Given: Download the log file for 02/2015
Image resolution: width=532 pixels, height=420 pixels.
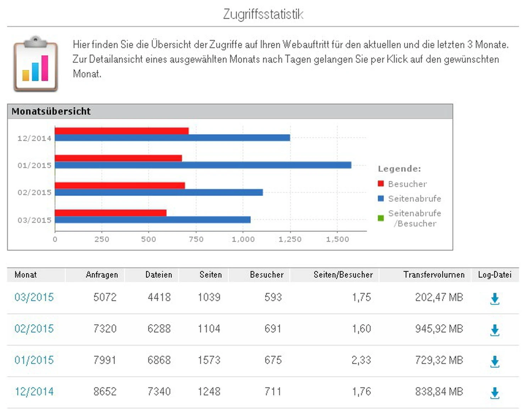Looking at the screenshot, I should click(x=494, y=330).
